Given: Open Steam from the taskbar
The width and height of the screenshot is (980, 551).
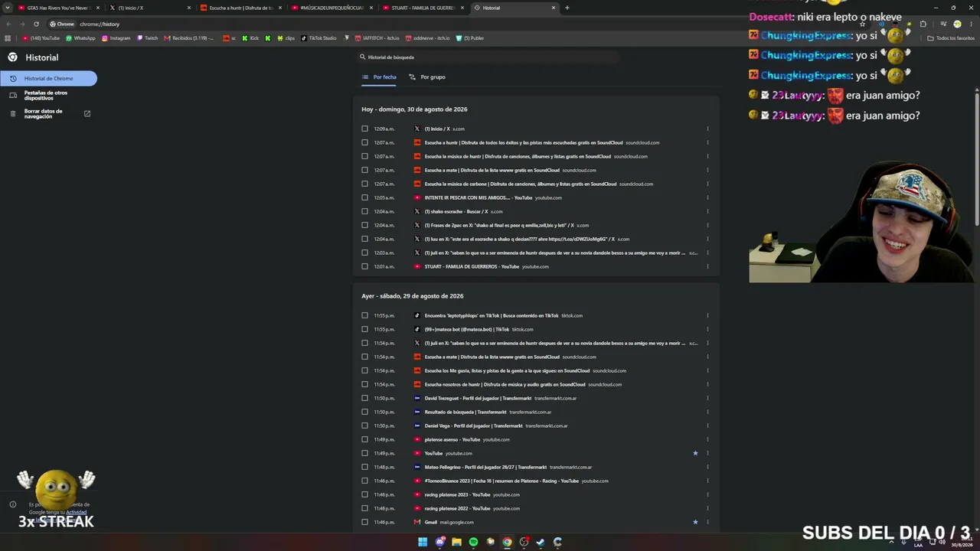Looking at the screenshot, I should pyautogui.click(x=541, y=542).
